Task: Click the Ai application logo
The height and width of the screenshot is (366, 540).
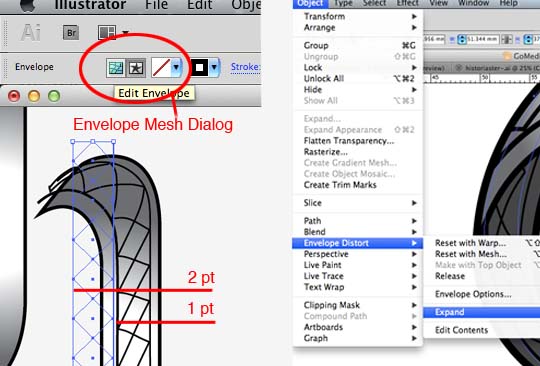Action: 30,33
